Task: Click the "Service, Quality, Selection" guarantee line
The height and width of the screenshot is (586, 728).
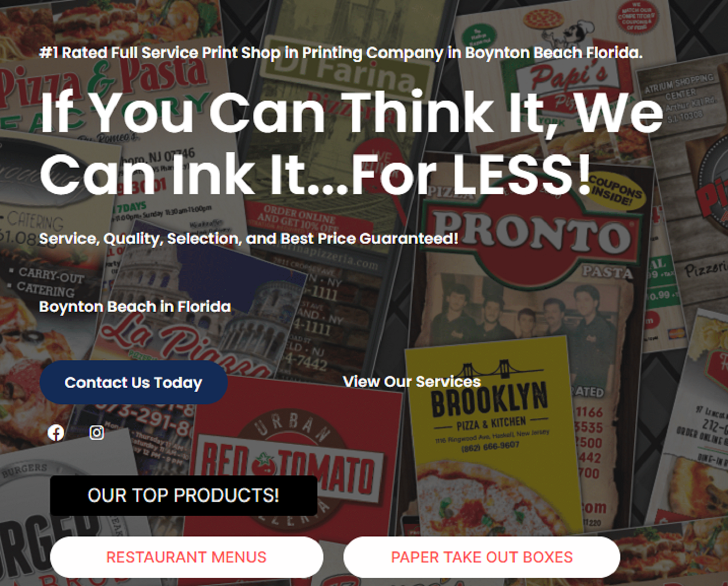Action: (x=248, y=239)
